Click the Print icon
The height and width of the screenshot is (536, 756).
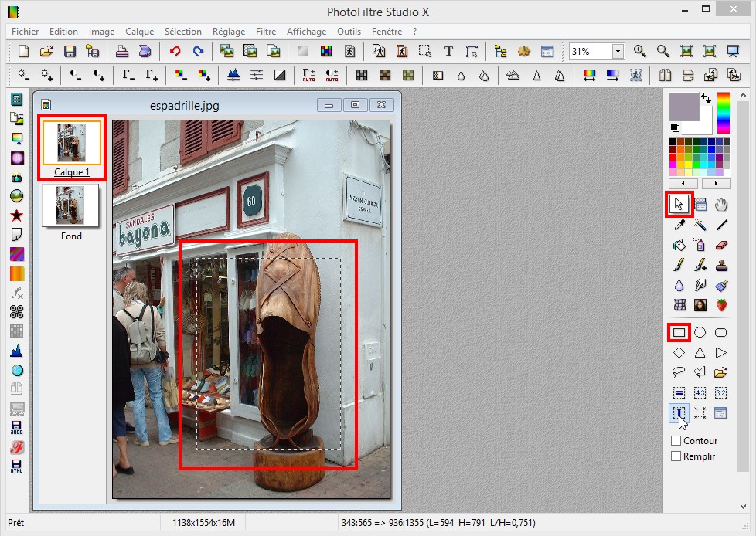point(122,51)
